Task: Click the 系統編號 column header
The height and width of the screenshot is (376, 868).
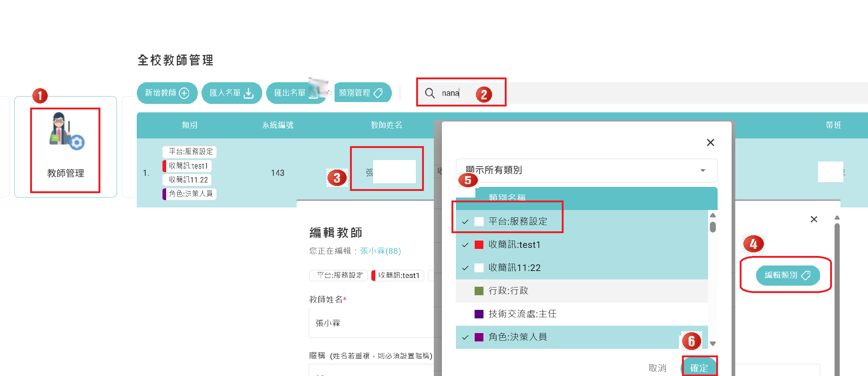Action: pos(278,125)
